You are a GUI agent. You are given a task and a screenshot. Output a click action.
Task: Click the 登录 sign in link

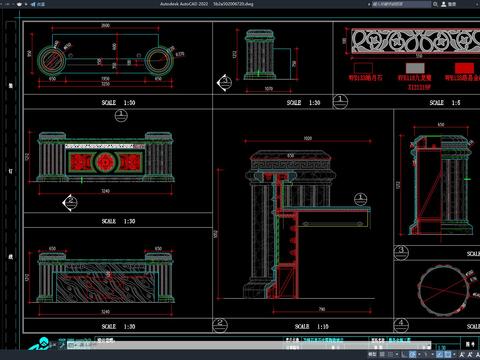[x=452, y=4]
